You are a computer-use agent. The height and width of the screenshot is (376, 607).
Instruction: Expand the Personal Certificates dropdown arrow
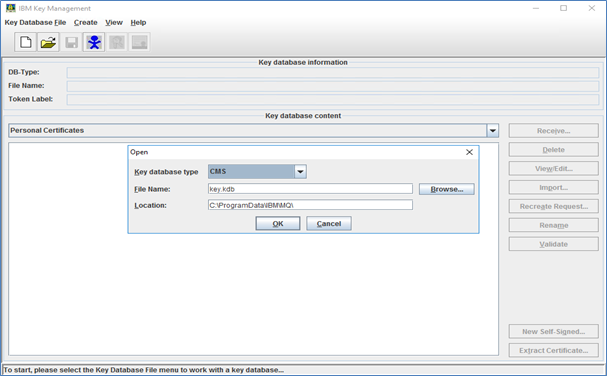click(492, 130)
